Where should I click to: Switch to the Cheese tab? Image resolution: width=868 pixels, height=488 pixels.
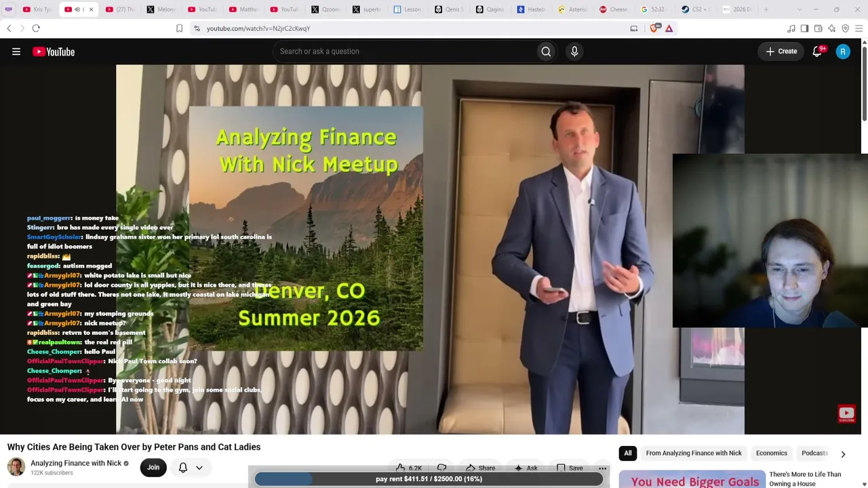[614, 9]
